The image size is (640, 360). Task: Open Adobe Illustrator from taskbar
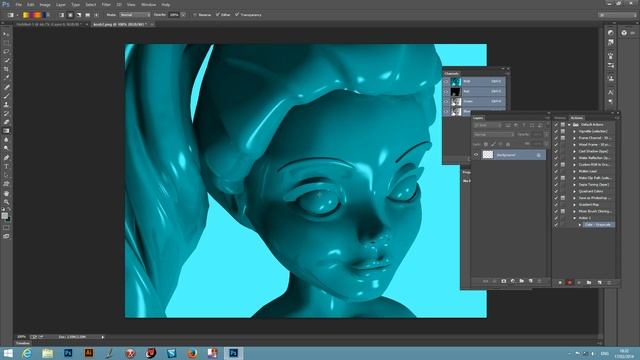[x=89, y=353]
